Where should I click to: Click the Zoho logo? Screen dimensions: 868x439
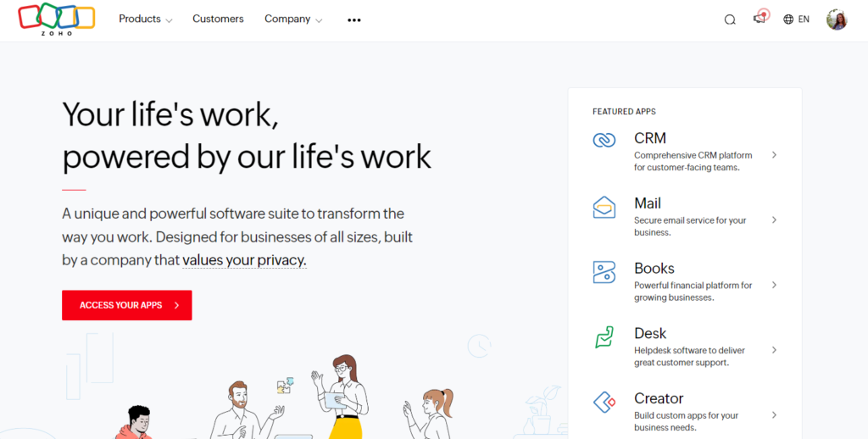(57, 19)
